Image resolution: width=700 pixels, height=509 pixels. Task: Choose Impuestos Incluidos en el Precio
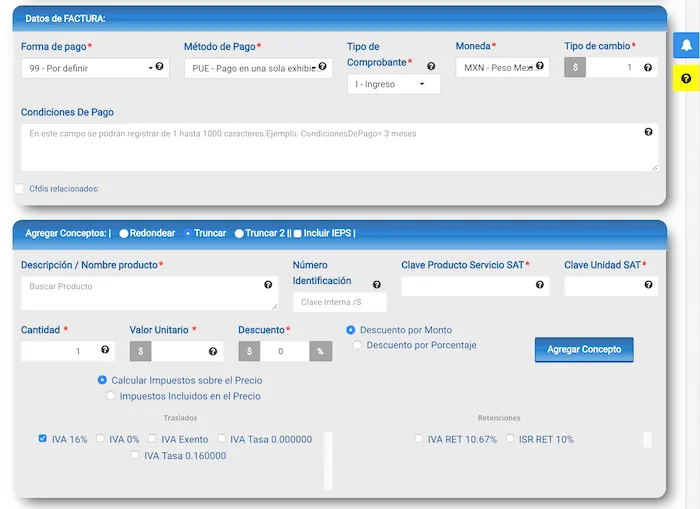pos(111,396)
